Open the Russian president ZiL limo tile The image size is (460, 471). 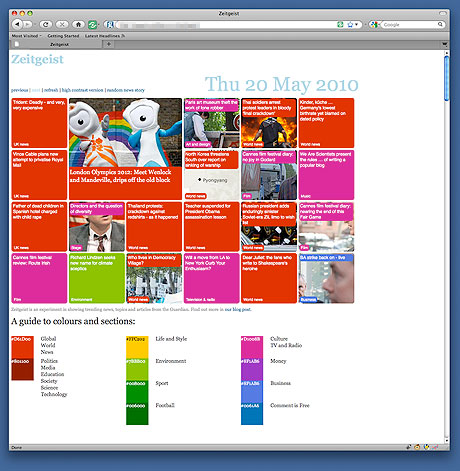[x=269, y=227]
